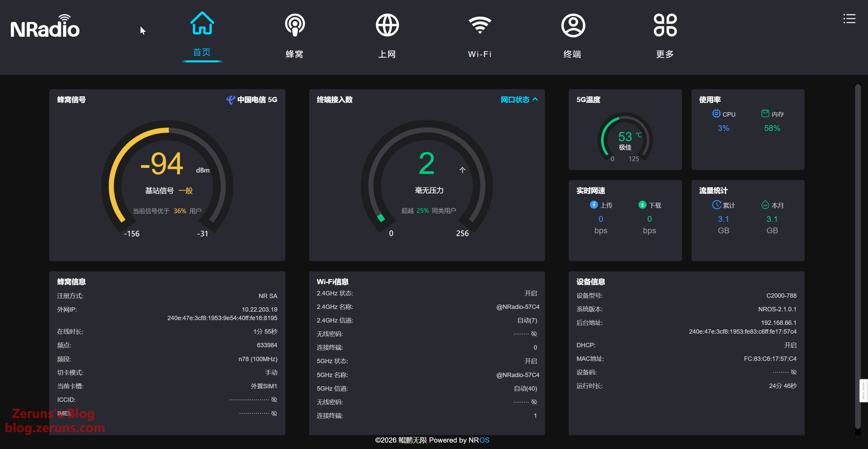Open the cellular (蜂窝) antenna icon

click(295, 25)
